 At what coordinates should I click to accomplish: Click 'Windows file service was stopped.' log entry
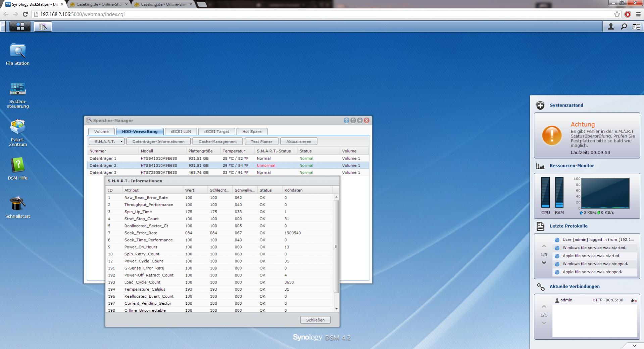tap(595, 264)
